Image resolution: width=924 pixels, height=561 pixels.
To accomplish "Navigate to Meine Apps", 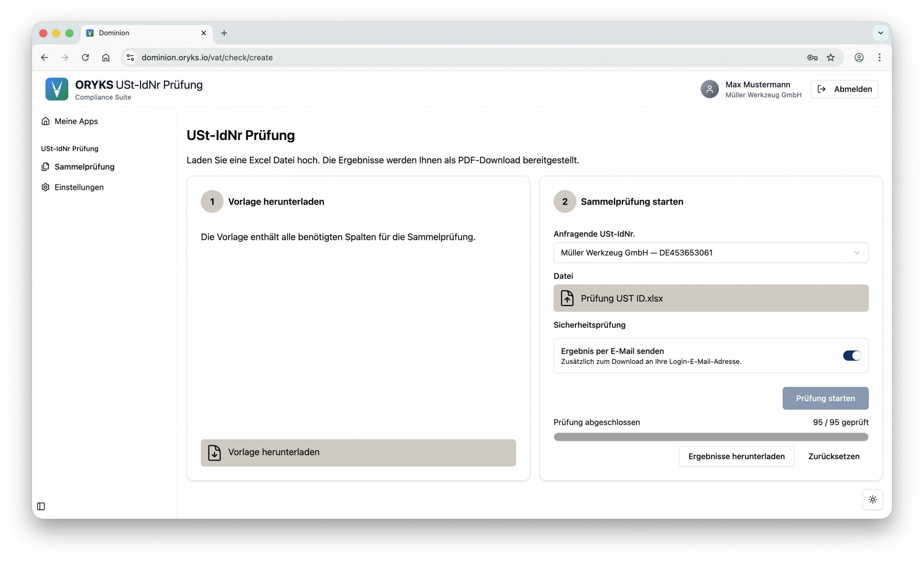I will coord(76,121).
